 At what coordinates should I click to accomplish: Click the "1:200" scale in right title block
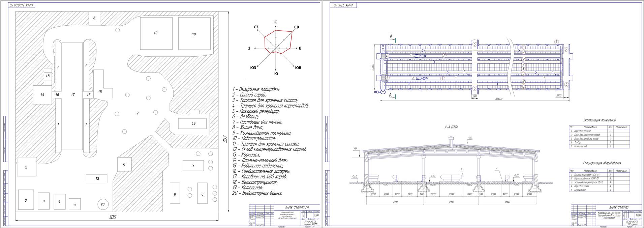coord(638,215)
